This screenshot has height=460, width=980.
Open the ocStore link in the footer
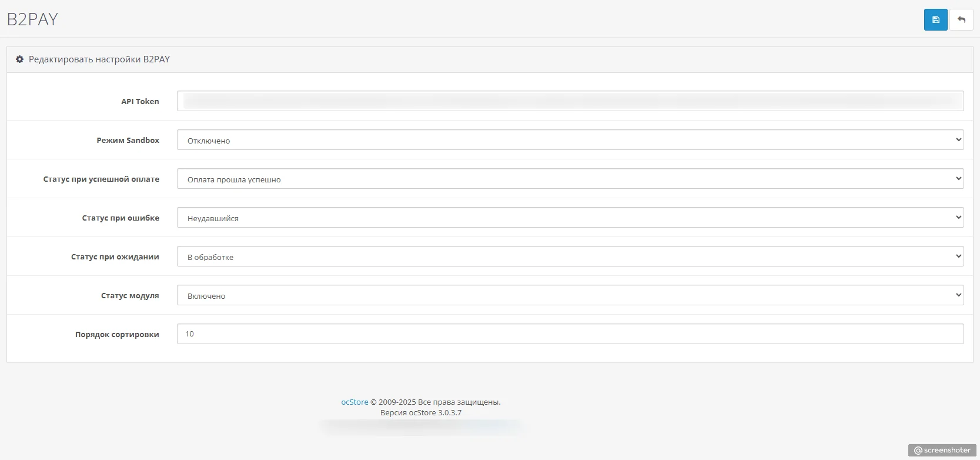click(x=354, y=402)
